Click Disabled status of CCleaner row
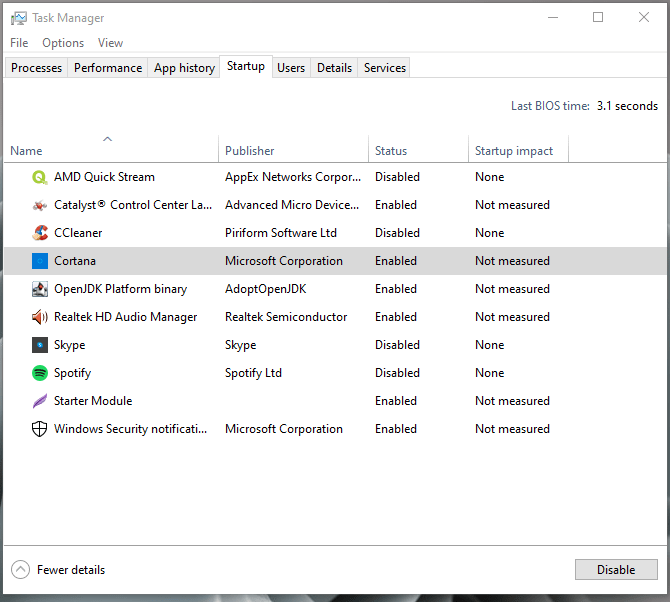This screenshot has height=602, width=670. [x=397, y=233]
